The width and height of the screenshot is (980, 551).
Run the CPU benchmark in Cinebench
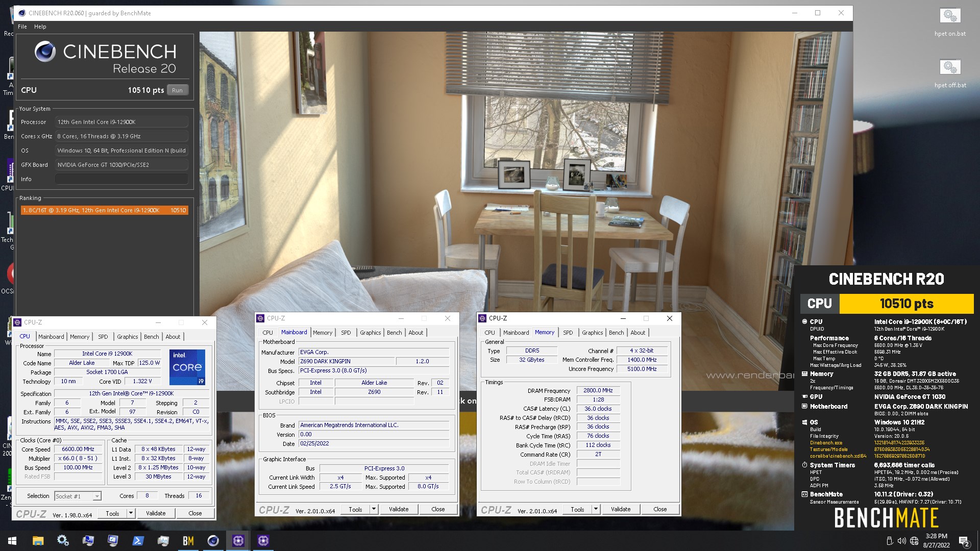177,90
